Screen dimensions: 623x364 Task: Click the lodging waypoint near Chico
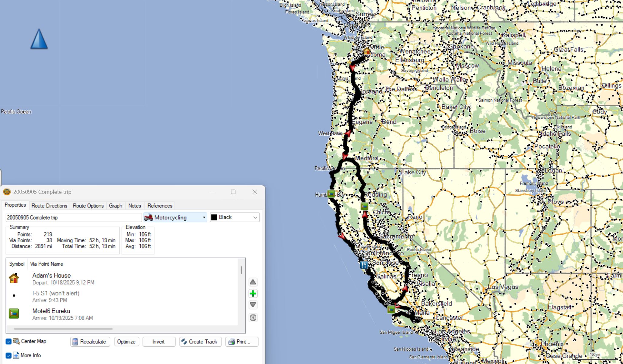(364, 207)
